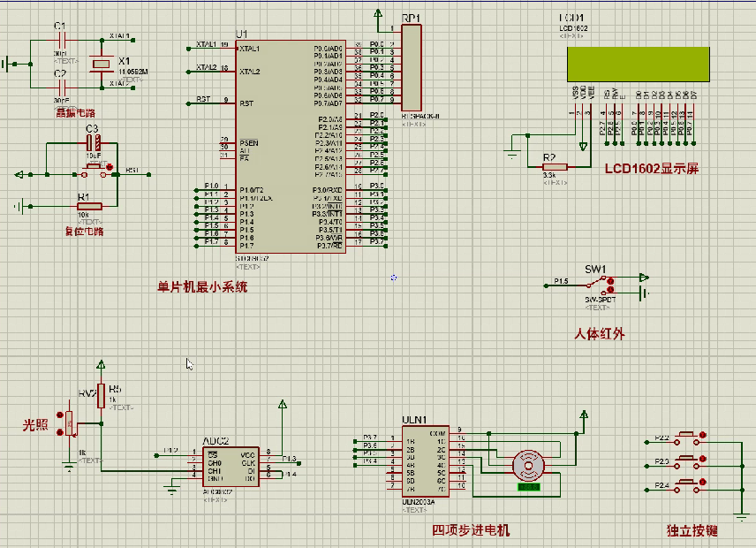This screenshot has height=548, width=756.
Task: Click the '单片机最小系统' text label
Action: tap(203, 287)
